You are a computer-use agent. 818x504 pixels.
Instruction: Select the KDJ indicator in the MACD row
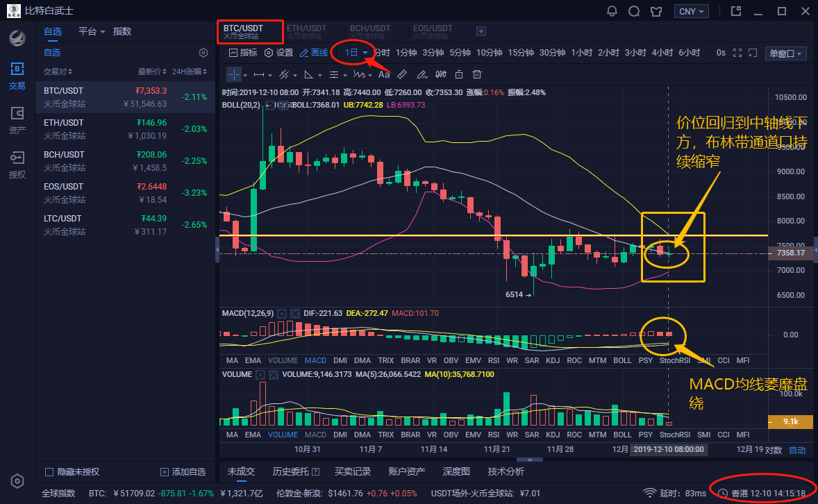tap(553, 360)
